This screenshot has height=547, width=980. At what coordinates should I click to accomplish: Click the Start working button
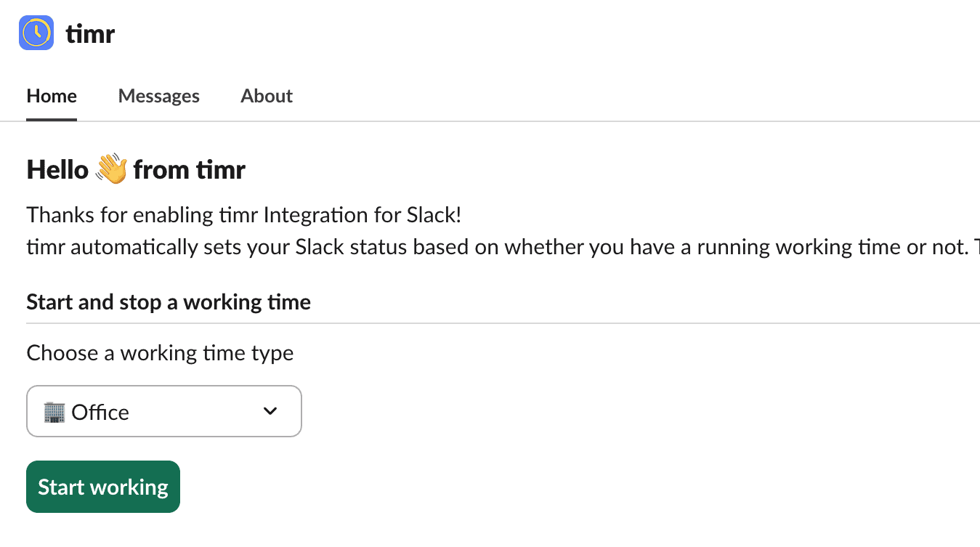tap(103, 487)
